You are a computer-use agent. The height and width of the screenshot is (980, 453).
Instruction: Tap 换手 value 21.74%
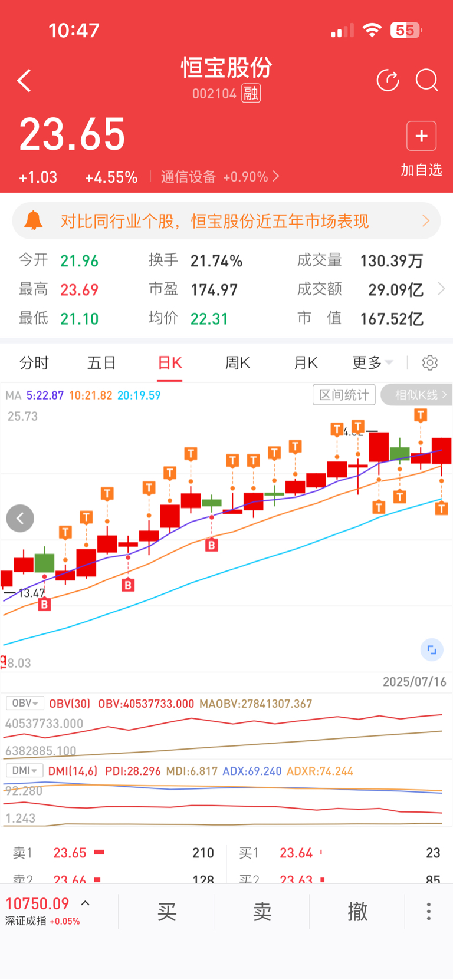[216, 260]
